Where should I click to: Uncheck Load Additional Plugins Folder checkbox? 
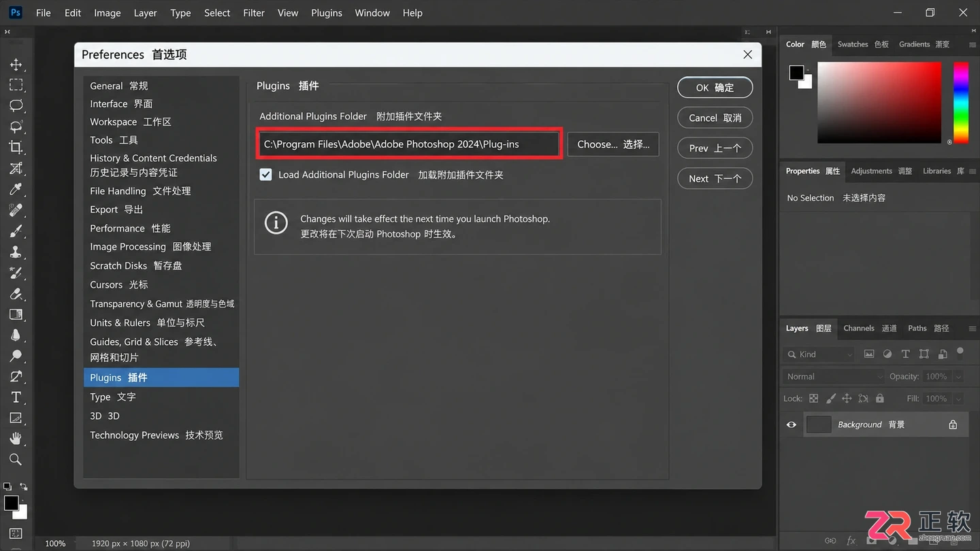(x=266, y=175)
